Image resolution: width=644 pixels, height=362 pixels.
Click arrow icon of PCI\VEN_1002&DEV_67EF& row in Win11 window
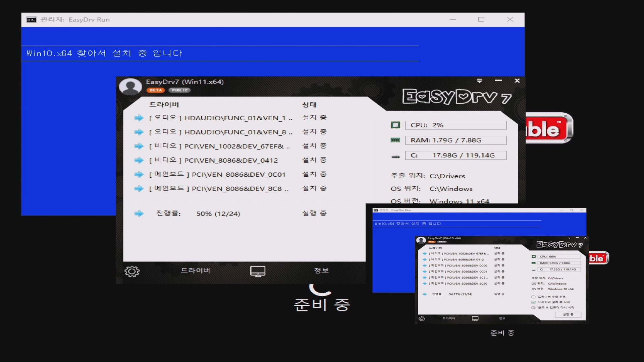[x=139, y=146]
